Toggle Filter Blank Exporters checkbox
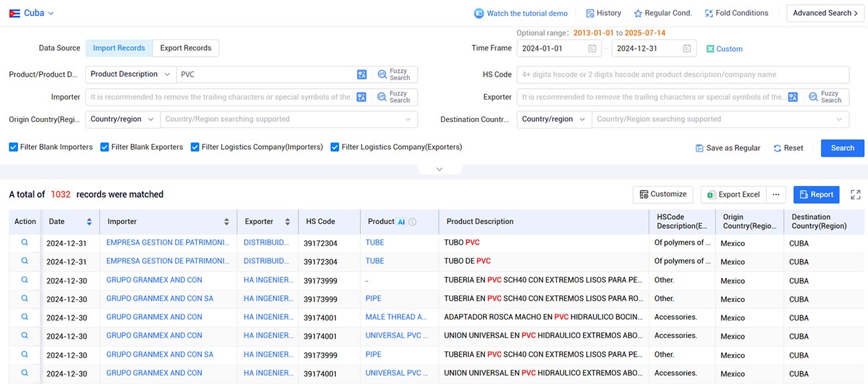Image resolution: width=868 pixels, height=384 pixels. click(105, 147)
